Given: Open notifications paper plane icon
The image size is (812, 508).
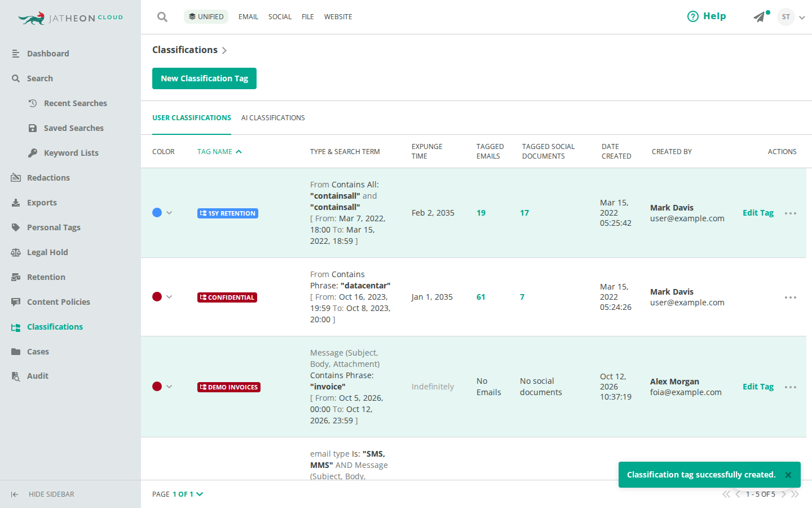Looking at the screenshot, I should click(x=759, y=17).
